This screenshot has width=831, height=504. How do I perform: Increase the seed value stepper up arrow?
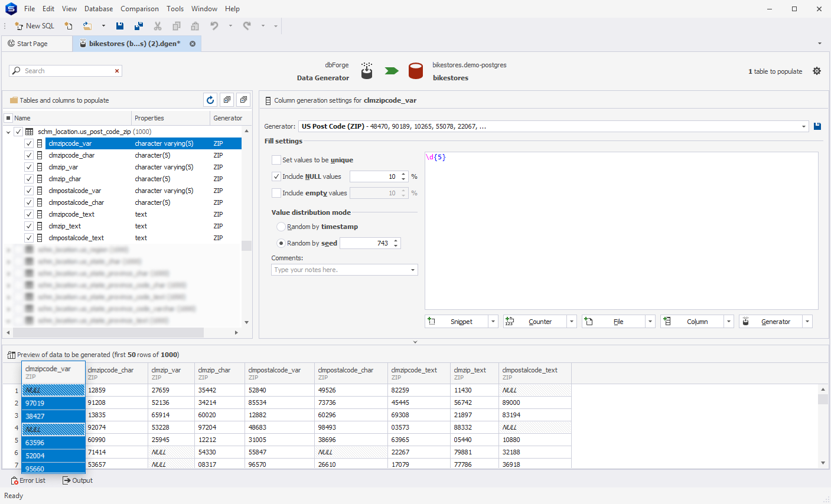[x=396, y=241]
